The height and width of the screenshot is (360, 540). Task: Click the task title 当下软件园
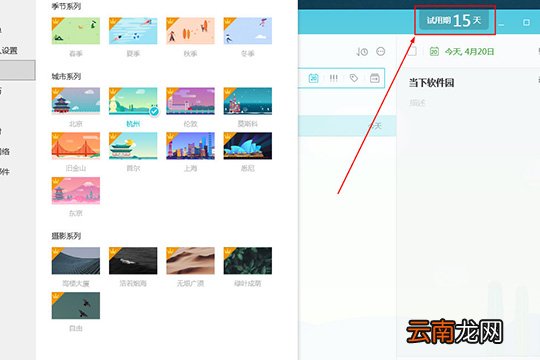coord(431,83)
